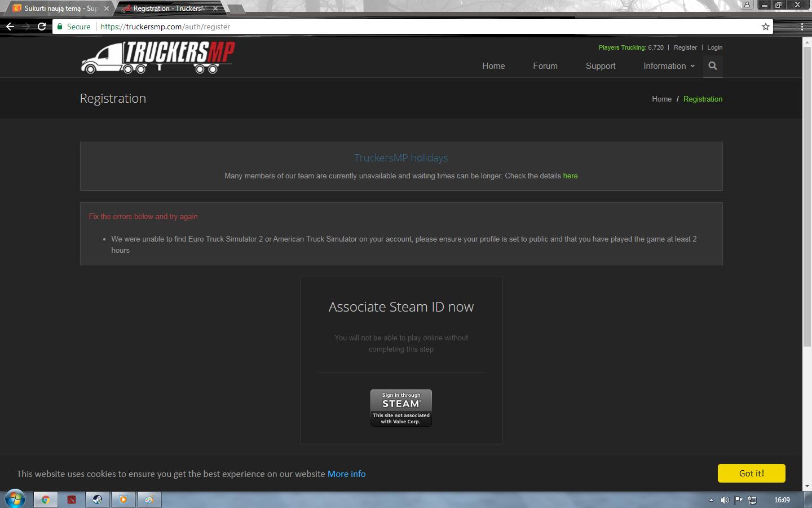Image resolution: width=812 pixels, height=508 pixels.
Task: Click the Action Center flag tray icon
Action: coord(739,500)
